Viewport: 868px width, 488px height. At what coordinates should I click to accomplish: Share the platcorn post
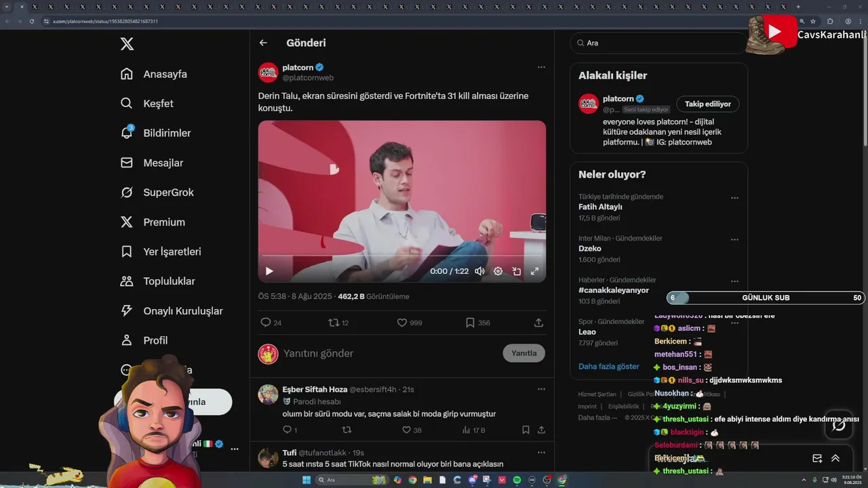point(538,323)
